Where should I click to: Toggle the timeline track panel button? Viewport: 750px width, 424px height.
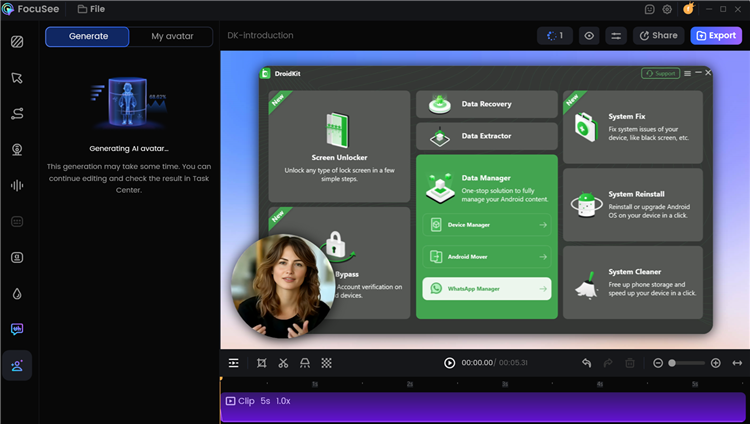click(x=234, y=363)
